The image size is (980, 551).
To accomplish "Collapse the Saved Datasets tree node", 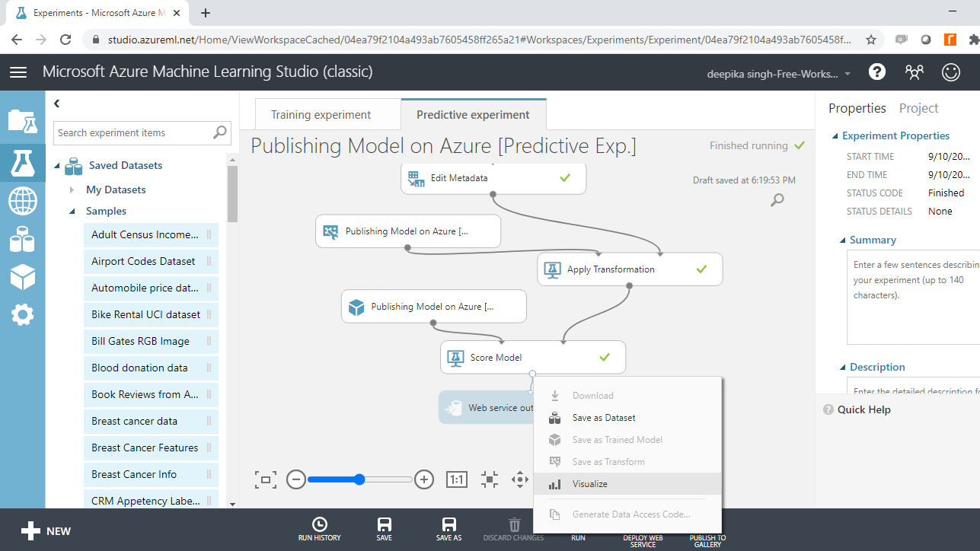I will coord(58,166).
